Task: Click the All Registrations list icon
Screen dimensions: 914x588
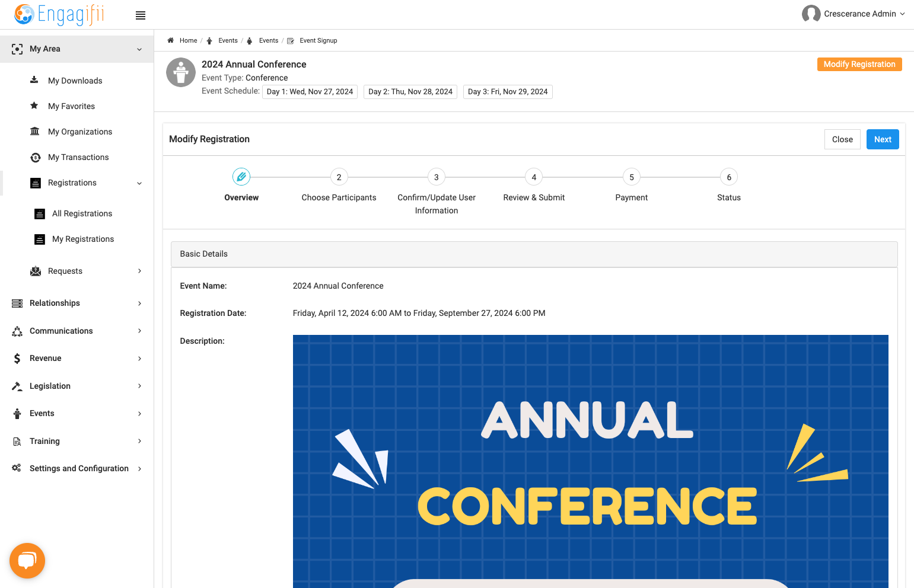Action: (40, 214)
